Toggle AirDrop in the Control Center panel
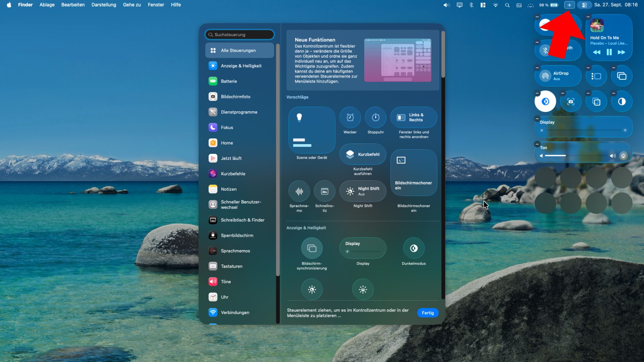Screen dimensions: 644x362 tap(545, 76)
